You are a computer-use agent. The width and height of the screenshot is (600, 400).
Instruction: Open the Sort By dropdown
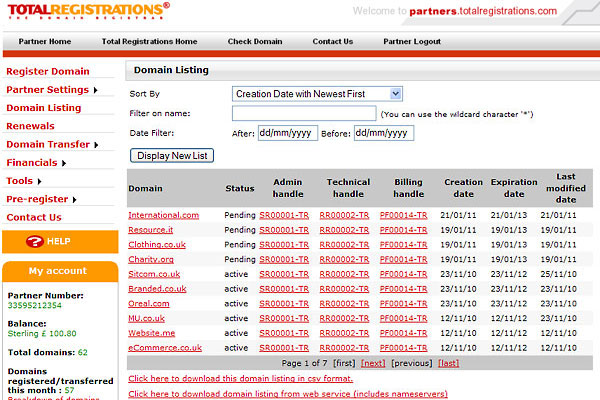pyautogui.click(x=317, y=93)
